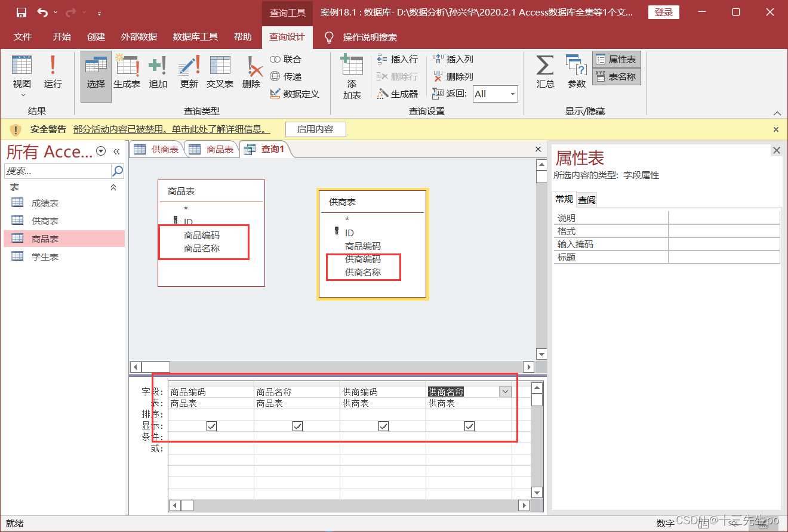
Task: Uncheck Show box for 商品编码 column
Action: [x=211, y=426]
